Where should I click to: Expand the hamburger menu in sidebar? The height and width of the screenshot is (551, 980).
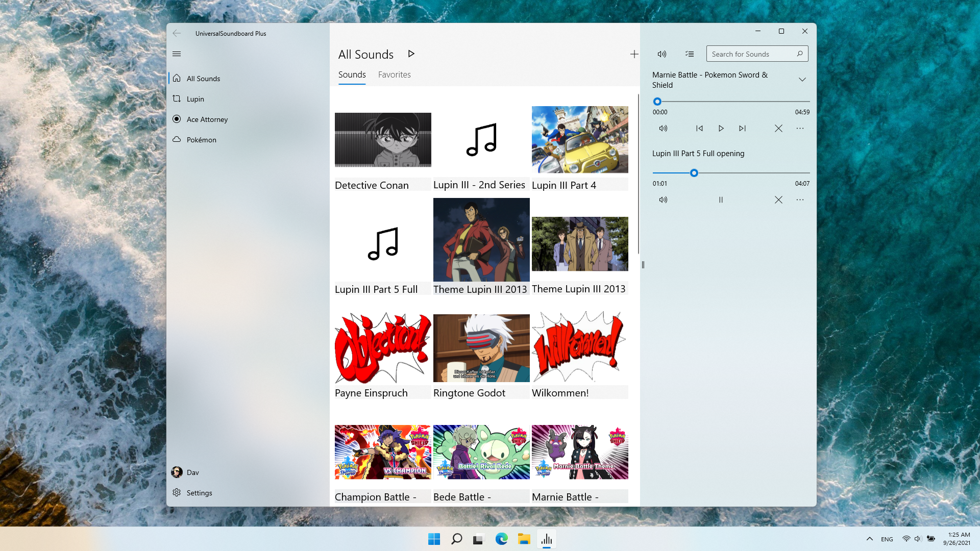click(x=176, y=54)
